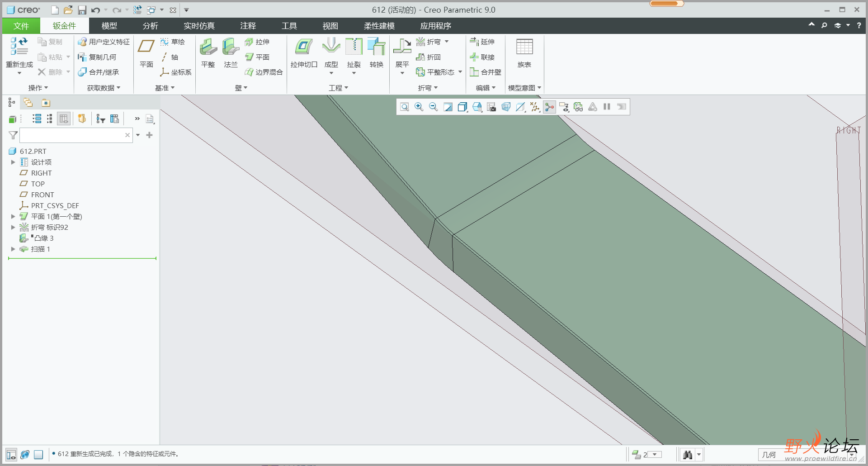Expand the 平面 1(第一个壁) tree node

point(13,216)
